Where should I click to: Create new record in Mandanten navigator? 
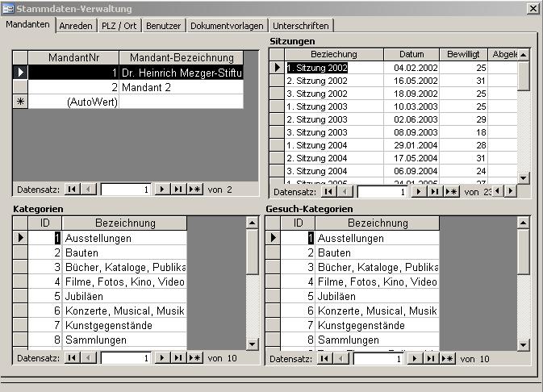pyautogui.click(x=194, y=190)
